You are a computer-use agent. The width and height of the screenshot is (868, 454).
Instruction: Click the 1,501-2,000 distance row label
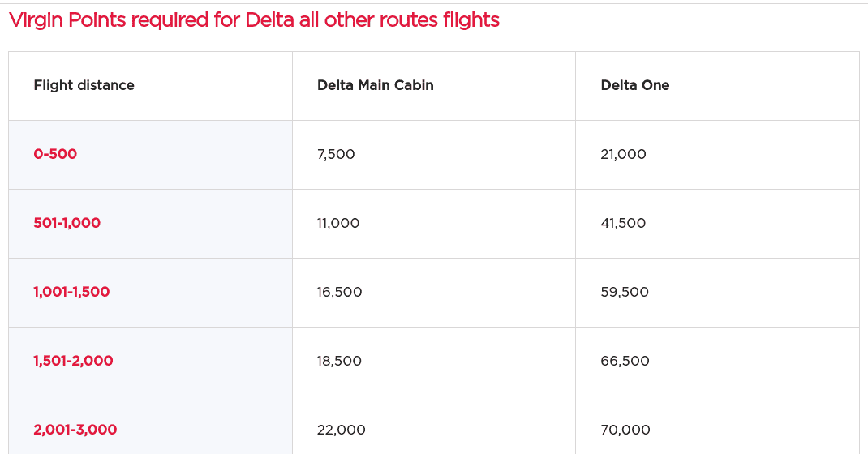click(73, 361)
